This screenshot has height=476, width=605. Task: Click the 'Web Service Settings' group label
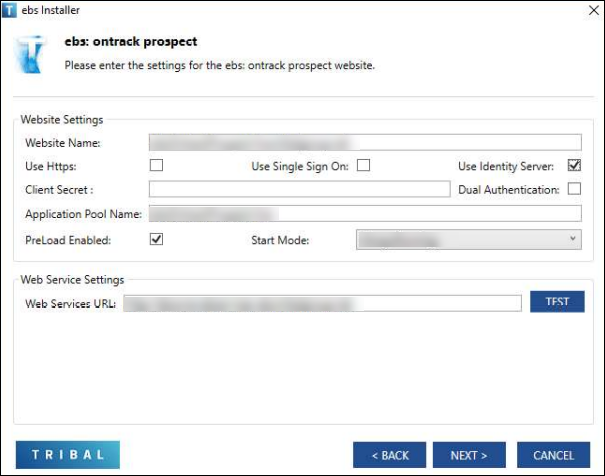point(73,280)
